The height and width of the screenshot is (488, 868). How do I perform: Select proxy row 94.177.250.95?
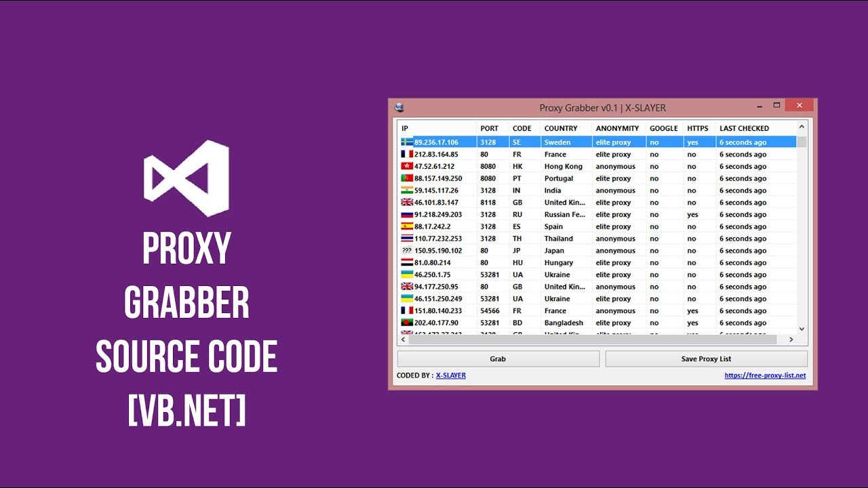pos(597,287)
